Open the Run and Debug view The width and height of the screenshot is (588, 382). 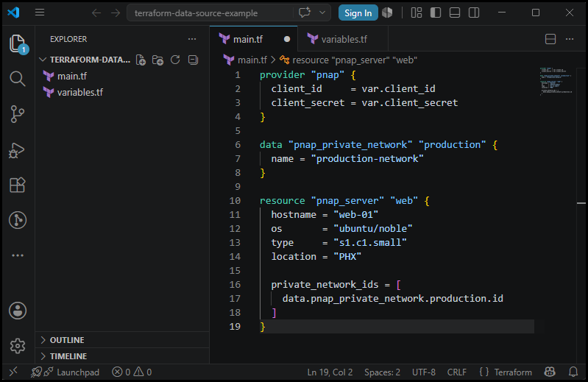point(16,150)
